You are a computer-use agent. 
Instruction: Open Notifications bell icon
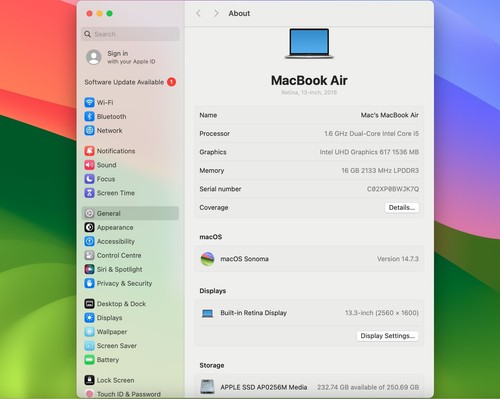[x=89, y=151]
